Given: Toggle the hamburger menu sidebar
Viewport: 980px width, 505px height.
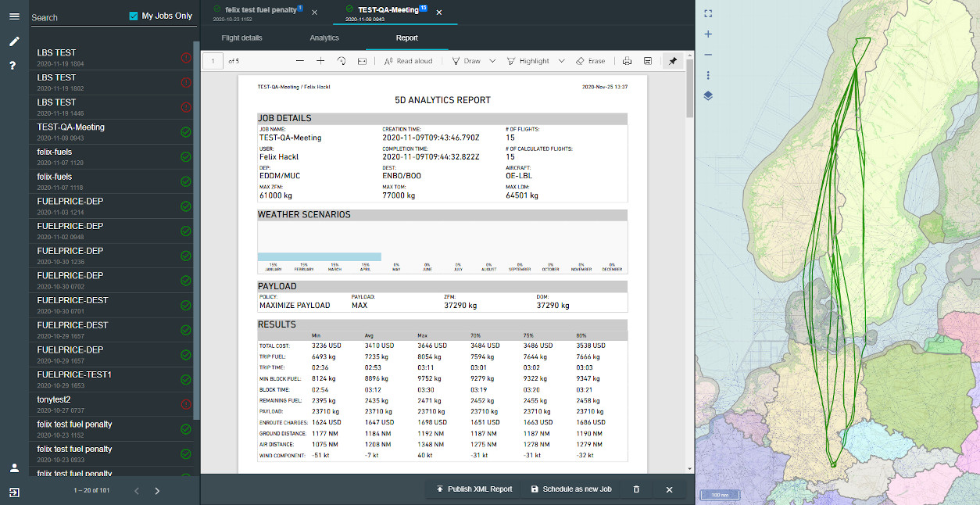Looking at the screenshot, I should pos(14,16).
